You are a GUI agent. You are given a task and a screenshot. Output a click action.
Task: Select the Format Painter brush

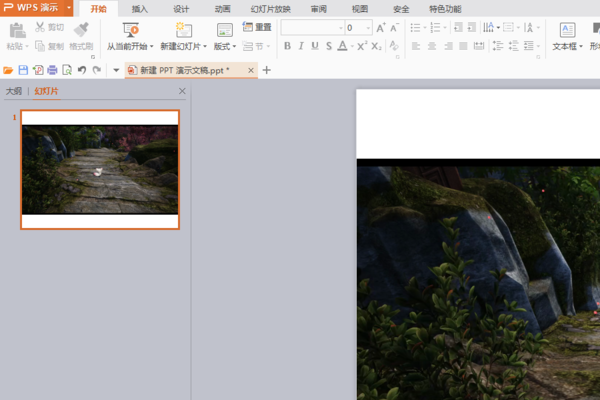[81, 29]
